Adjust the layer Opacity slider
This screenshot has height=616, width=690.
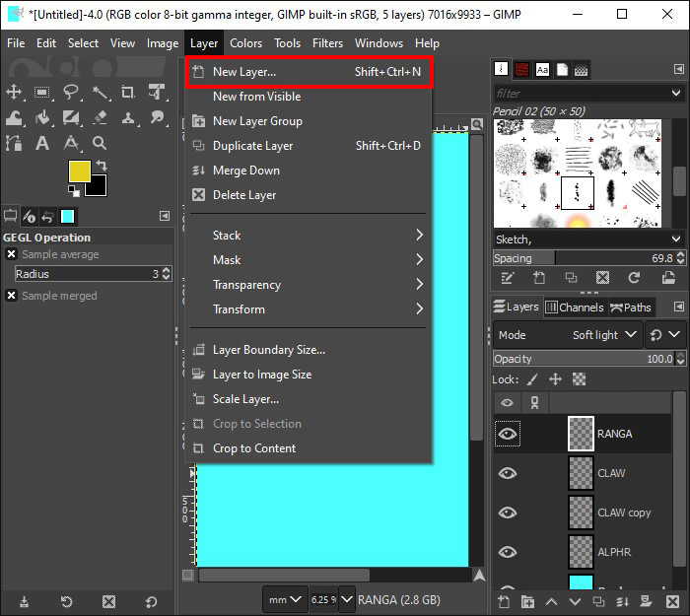click(585, 359)
